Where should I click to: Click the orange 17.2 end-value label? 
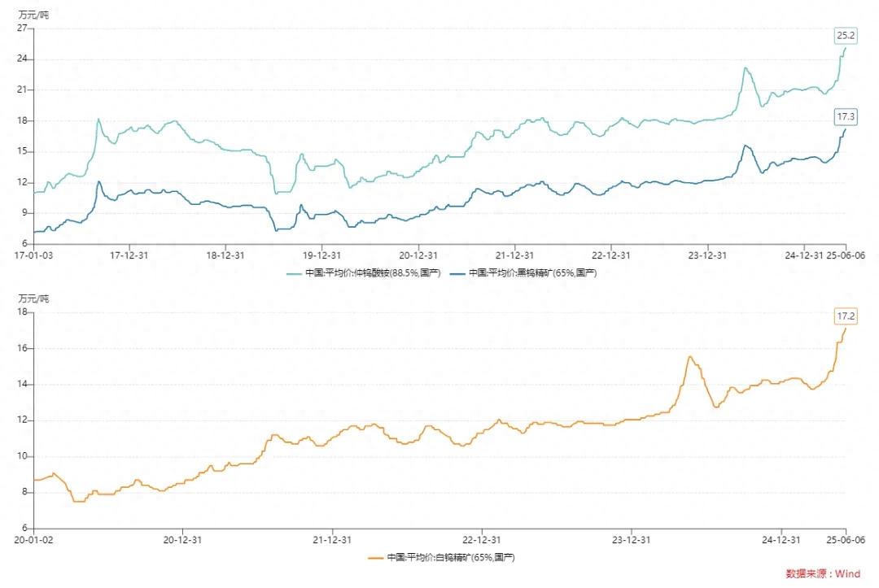(x=846, y=316)
